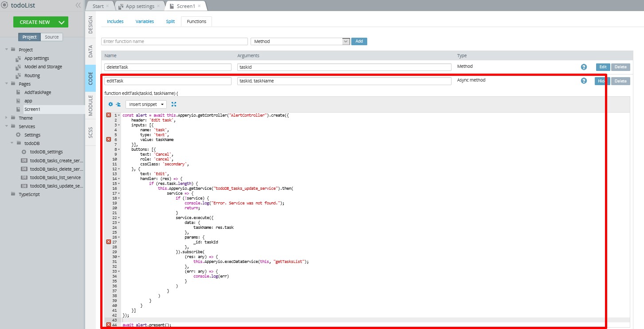Screen dimensions: 644x329
Task: Click Delete button for editTask
Action: click(620, 81)
